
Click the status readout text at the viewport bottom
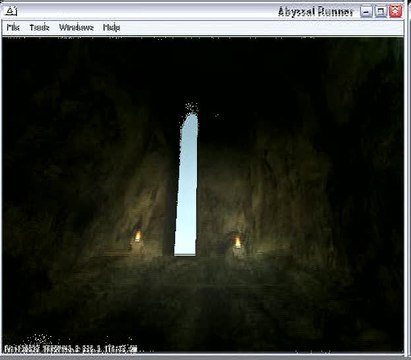pyautogui.click(x=71, y=349)
